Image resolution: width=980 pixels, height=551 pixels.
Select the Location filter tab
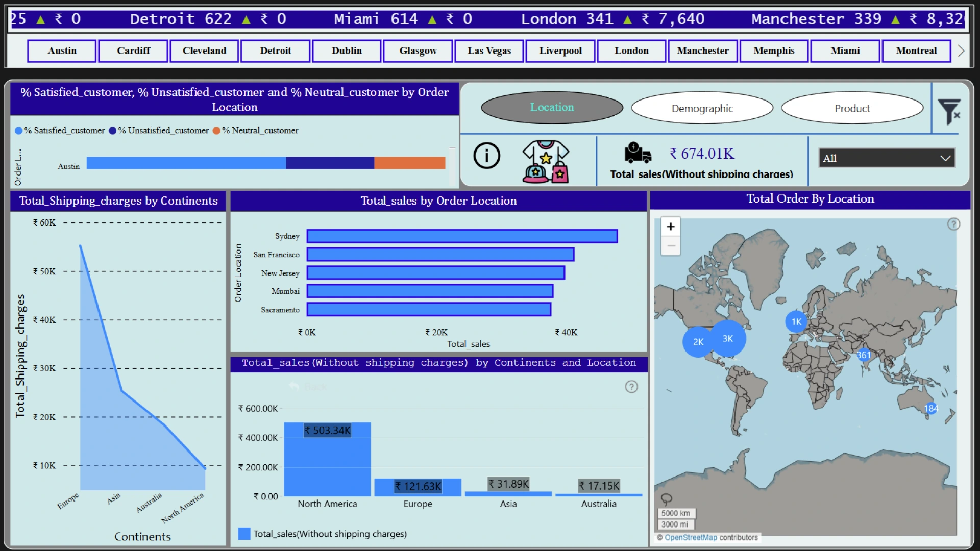click(551, 107)
